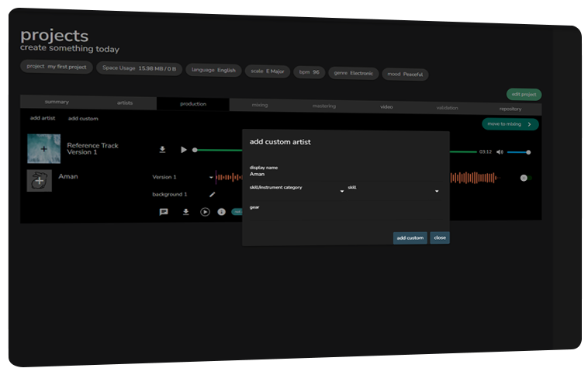The width and height of the screenshot is (588, 375).
Task: Play Aman's track with circled play icon
Action: click(205, 212)
